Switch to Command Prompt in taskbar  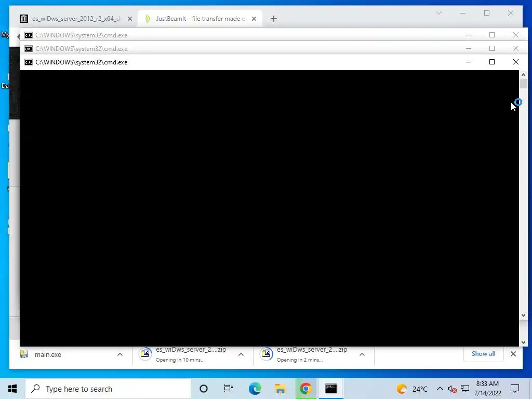click(x=331, y=389)
